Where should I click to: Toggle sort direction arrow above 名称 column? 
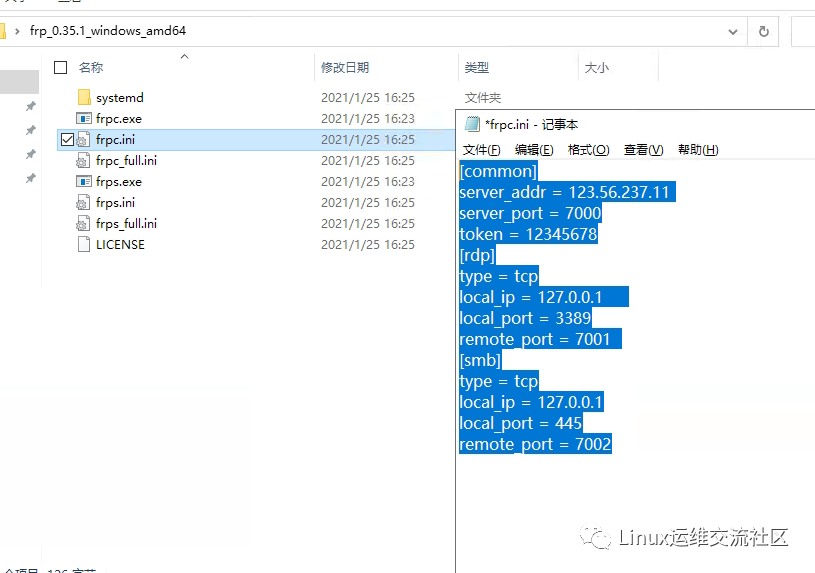coord(185,56)
